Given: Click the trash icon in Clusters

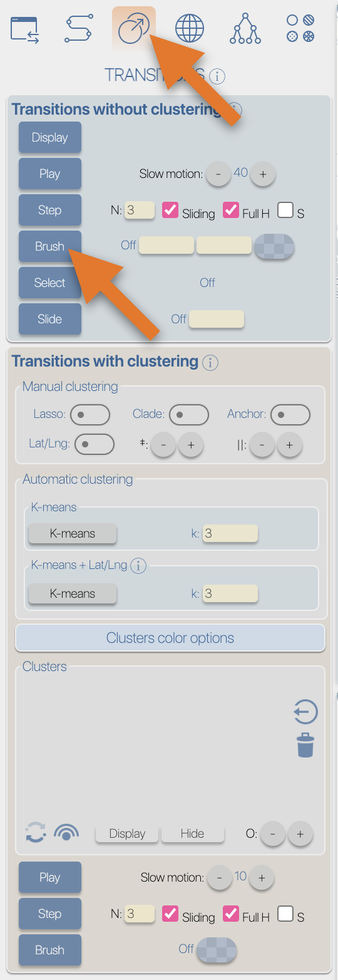Looking at the screenshot, I should pyautogui.click(x=305, y=746).
